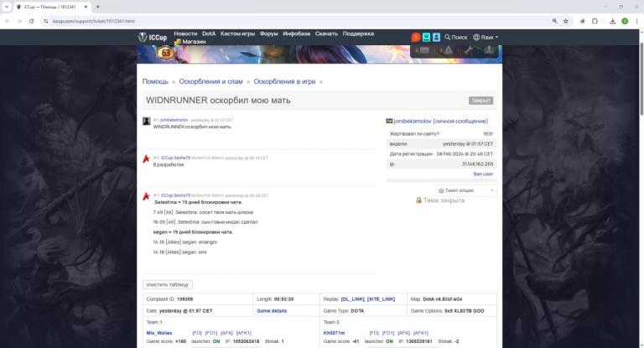Click the teal download icon in header
The image size is (644, 348).
(x=426, y=38)
